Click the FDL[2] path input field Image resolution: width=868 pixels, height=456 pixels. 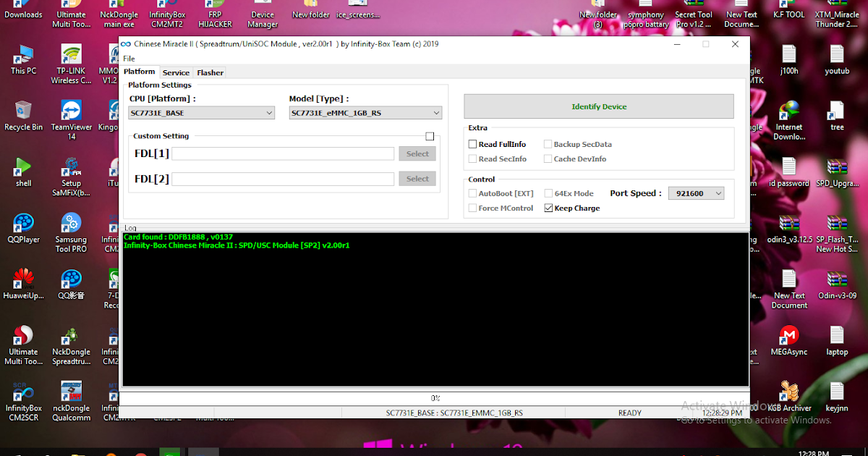[x=283, y=179]
